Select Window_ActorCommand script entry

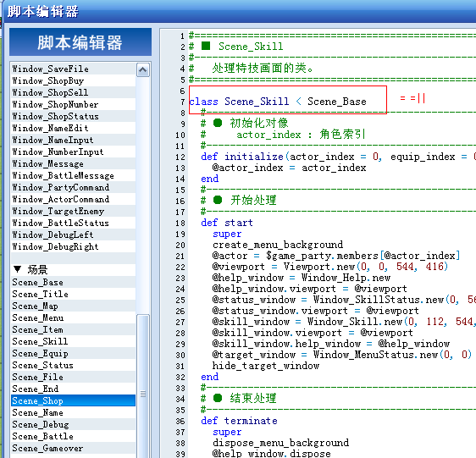tap(73, 199)
